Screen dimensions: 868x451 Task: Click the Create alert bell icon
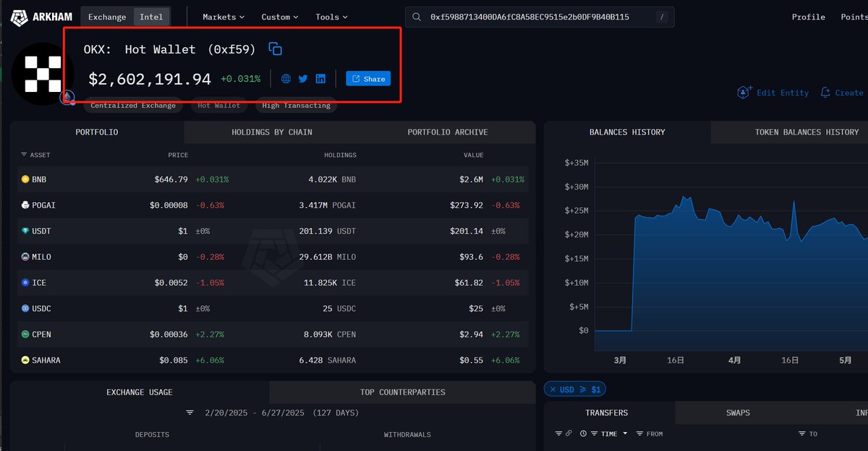coord(825,92)
